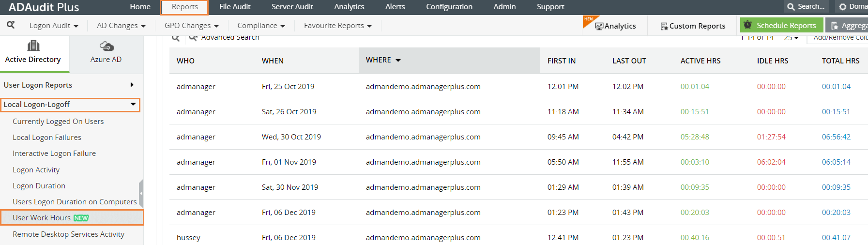Sort by the WHERE column header

click(379, 60)
